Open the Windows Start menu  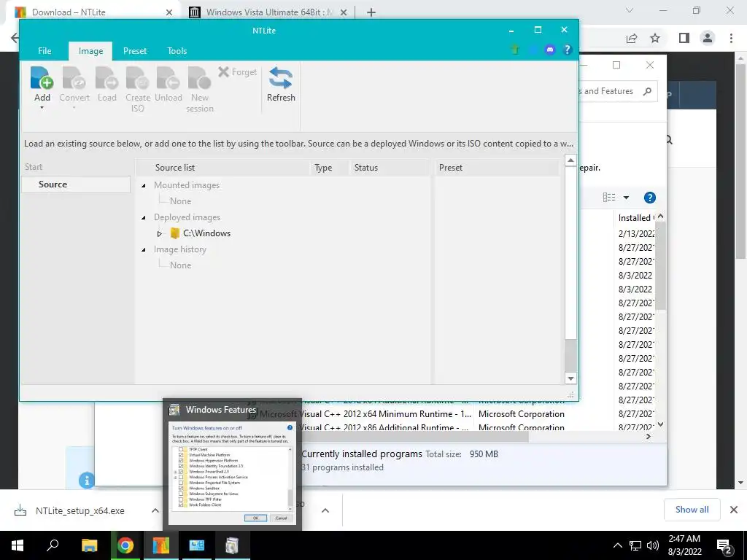[x=18, y=545]
